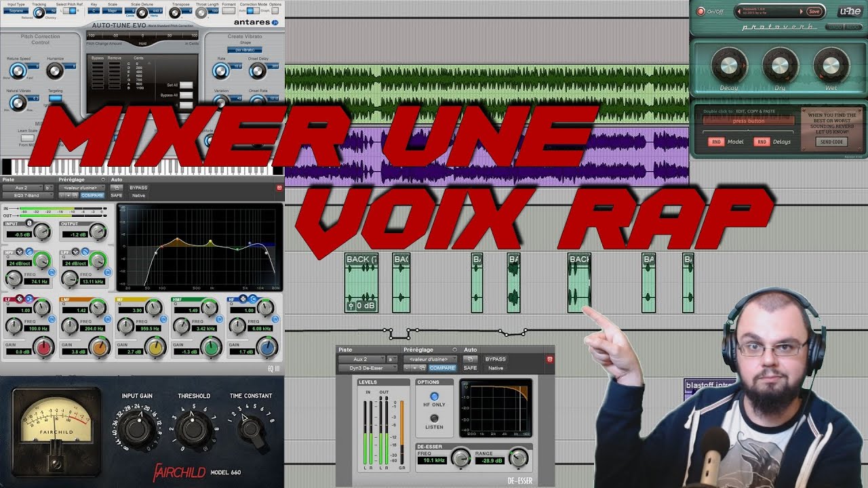The width and height of the screenshot is (868, 488).
Task: Toggle the HPF band IN button
Action: click(x=51, y=272)
